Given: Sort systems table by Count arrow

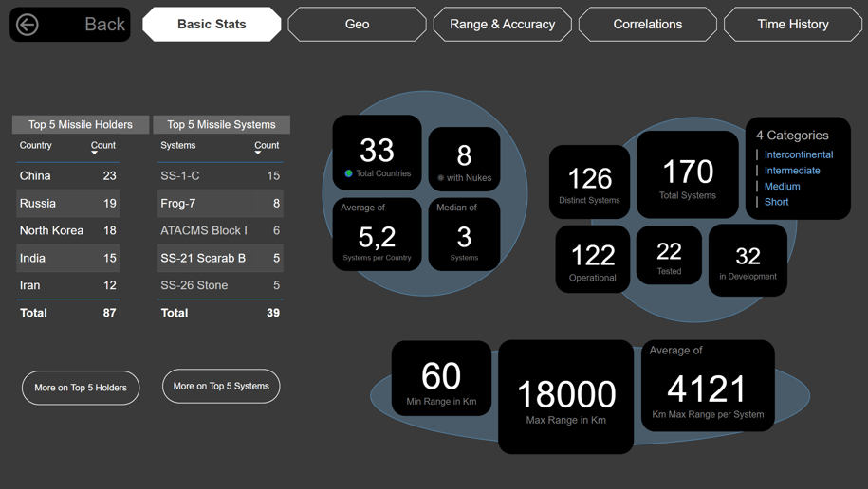Looking at the screenshot, I should tap(257, 153).
